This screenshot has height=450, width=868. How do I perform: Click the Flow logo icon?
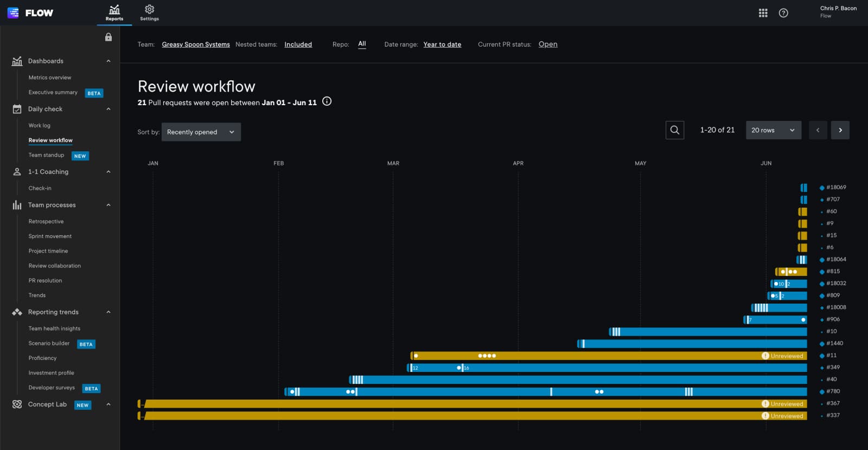13,12
